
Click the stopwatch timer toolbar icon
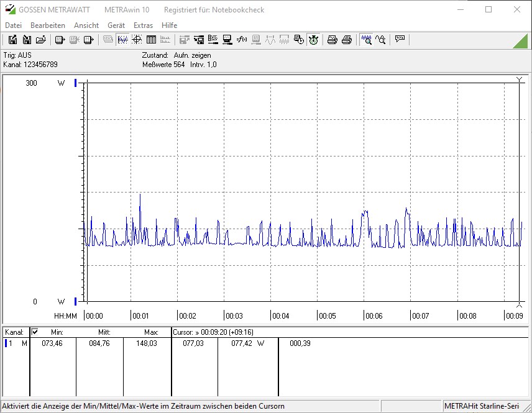tap(313, 40)
